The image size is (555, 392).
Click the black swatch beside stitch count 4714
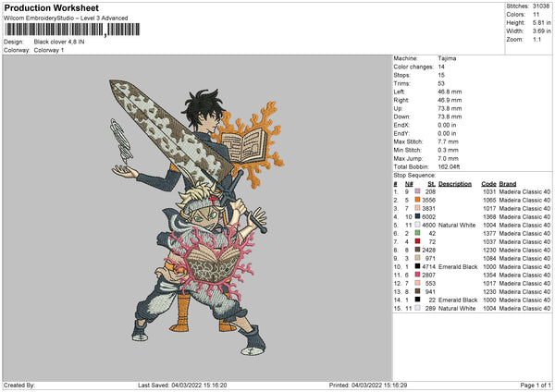(x=418, y=266)
